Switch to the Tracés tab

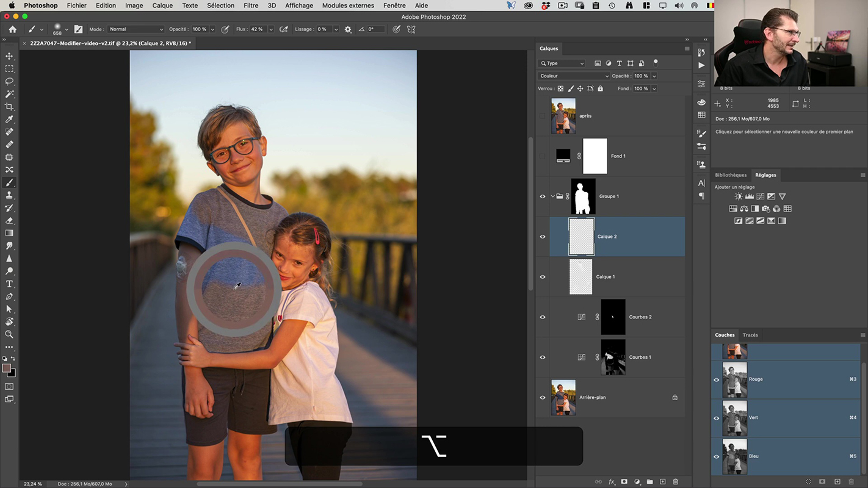tap(750, 335)
